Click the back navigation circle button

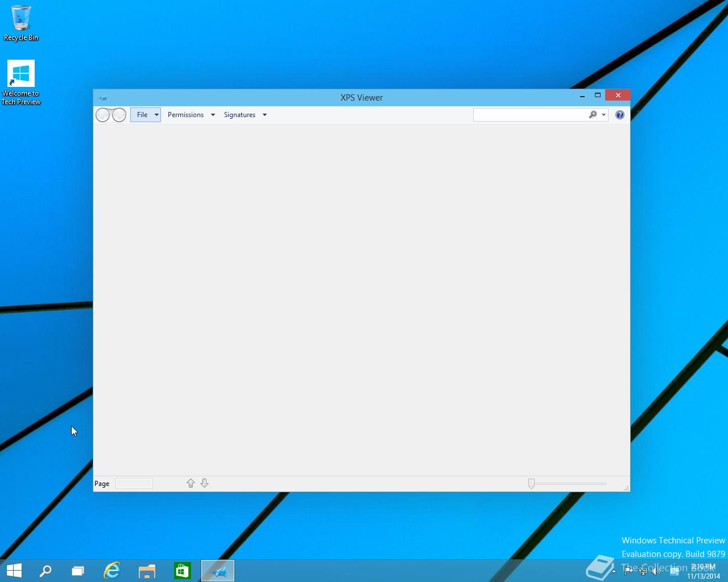(102, 115)
